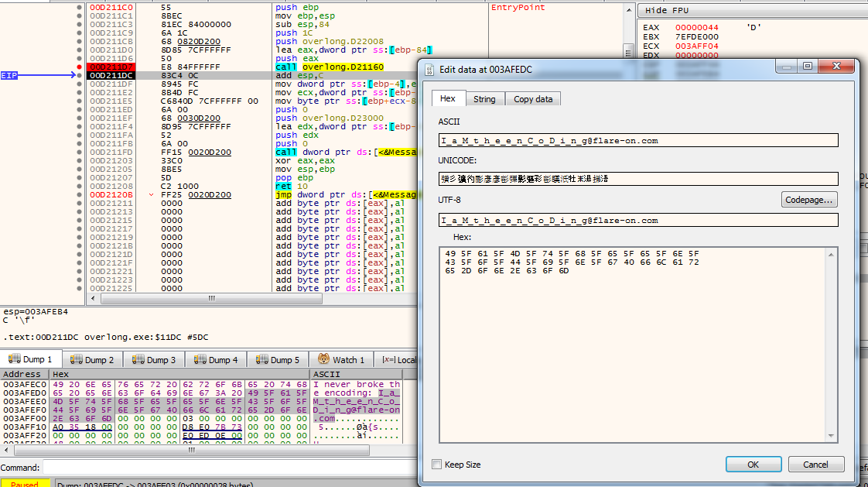
Task: Select Hex tab in Edit data dialog
Action: (x=448, y=98)
